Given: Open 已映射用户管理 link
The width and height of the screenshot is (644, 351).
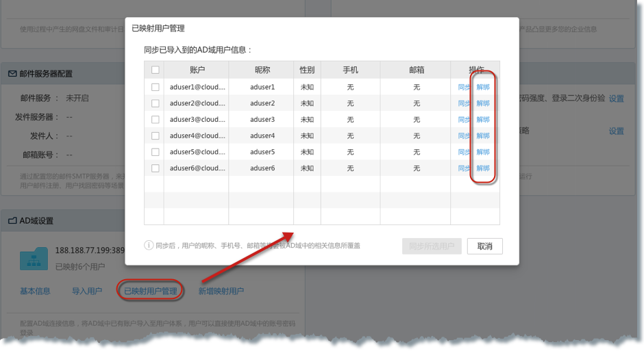Looking at the screenshot, I should pyautogui.click(x=150, y=291).
